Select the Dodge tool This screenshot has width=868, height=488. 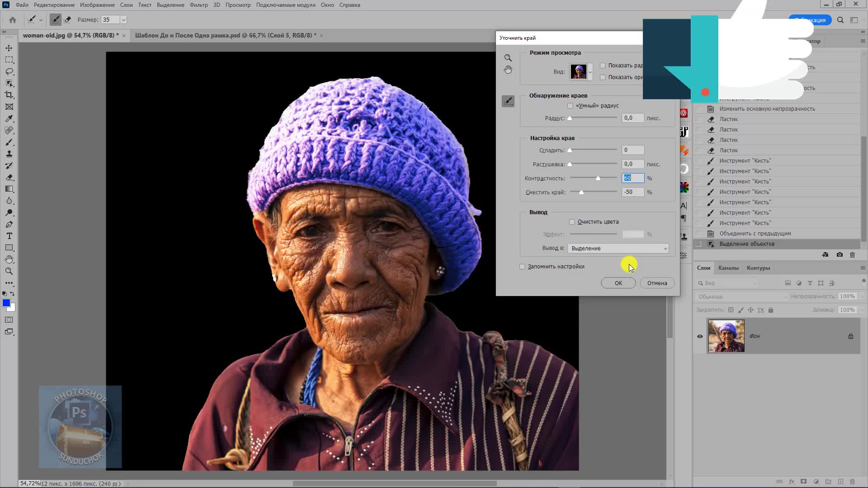[x=9, y=212]
